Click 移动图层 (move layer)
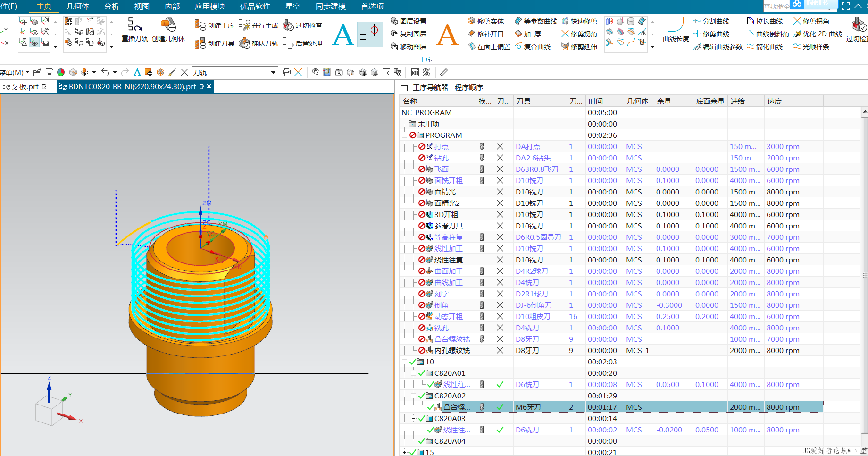 [409, 47]
